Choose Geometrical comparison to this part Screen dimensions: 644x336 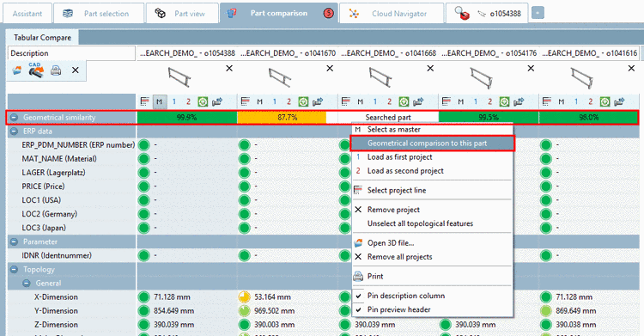433,144
